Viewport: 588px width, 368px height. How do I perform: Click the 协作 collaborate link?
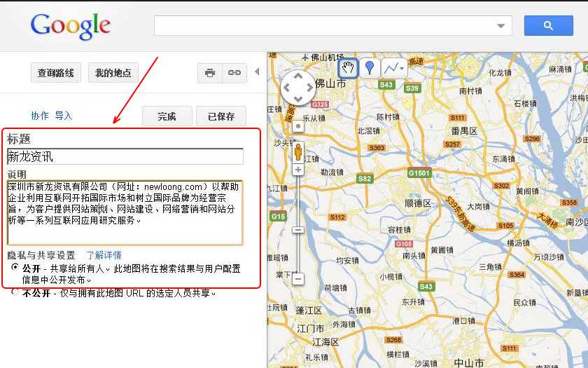(40, 116)
